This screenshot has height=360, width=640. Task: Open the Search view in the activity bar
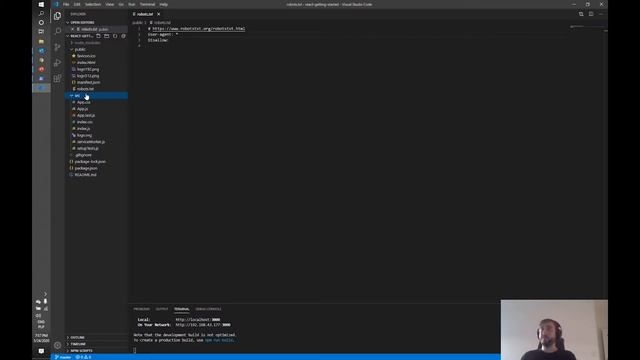coord(58,31)
